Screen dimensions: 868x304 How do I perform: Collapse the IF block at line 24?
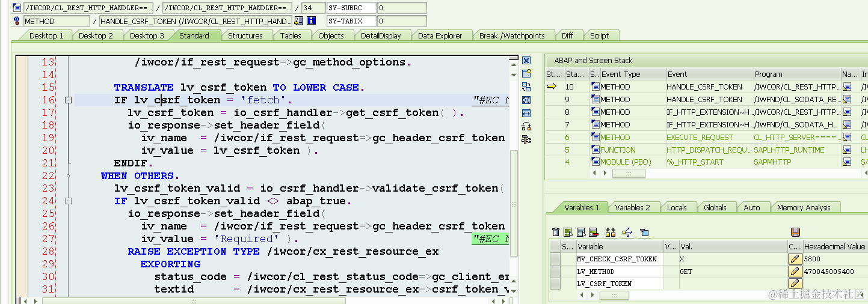click(68, 201)
